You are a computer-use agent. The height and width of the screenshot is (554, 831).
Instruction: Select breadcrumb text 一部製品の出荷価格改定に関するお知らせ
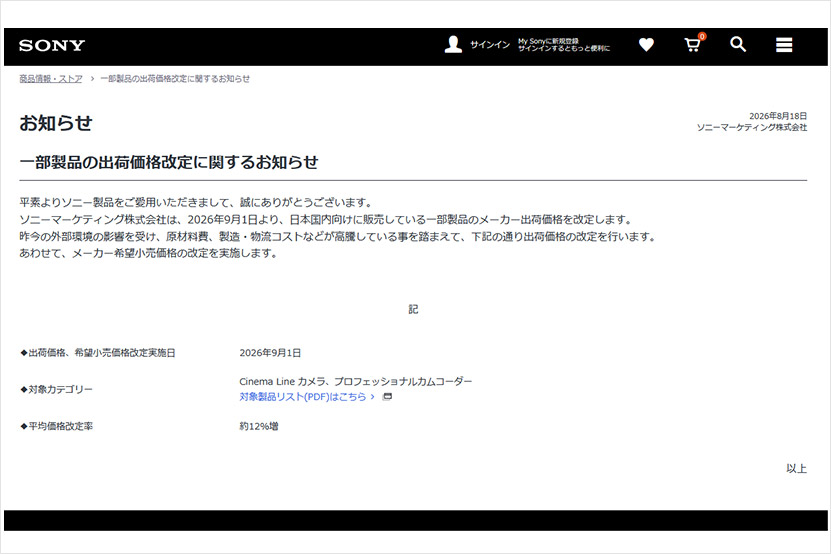(175, 79)
